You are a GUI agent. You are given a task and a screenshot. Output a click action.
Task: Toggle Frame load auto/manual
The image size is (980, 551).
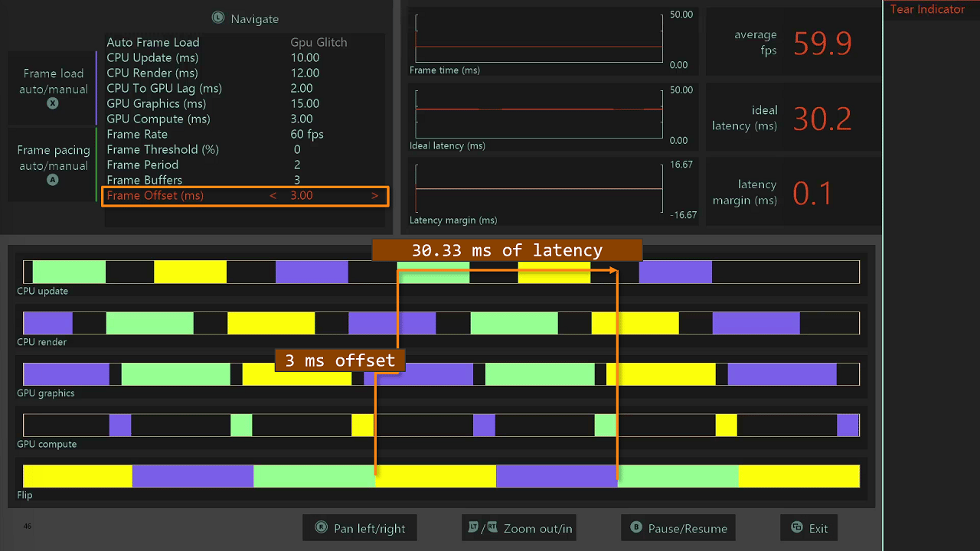click(x=54, y=88)
